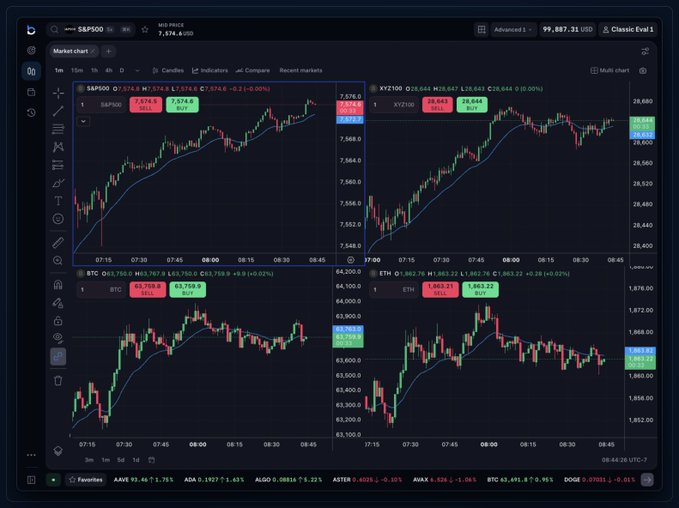
Task: Toggle stay in drawing mode pencil-lock
Action: [58, 303]
